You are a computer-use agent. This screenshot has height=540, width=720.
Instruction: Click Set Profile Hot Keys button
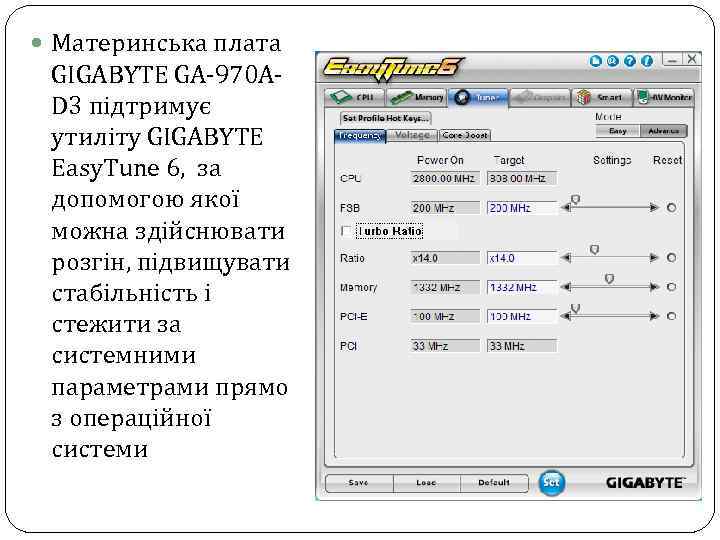[x=386, y=118]
